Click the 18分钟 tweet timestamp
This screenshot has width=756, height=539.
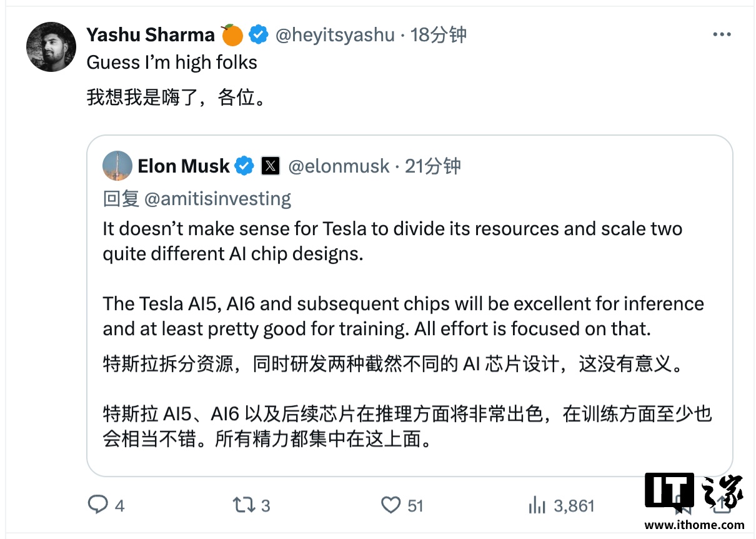[439, 35]
